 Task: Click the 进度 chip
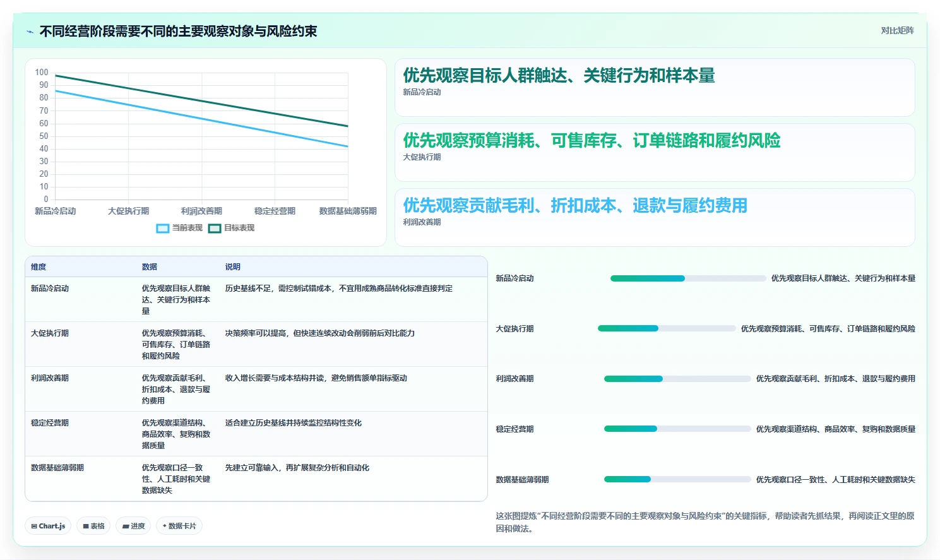(x=133, y=526)
